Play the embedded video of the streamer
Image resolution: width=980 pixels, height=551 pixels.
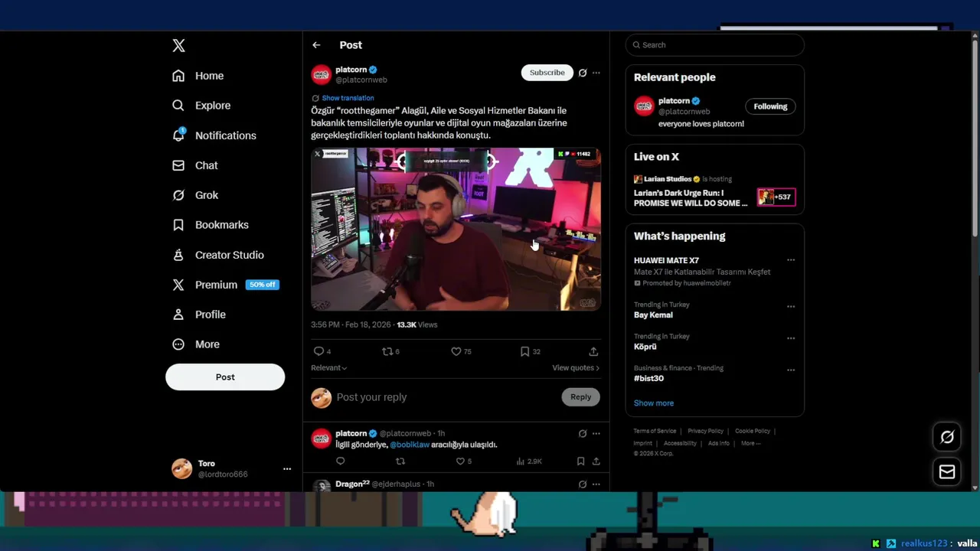[456, 230]
